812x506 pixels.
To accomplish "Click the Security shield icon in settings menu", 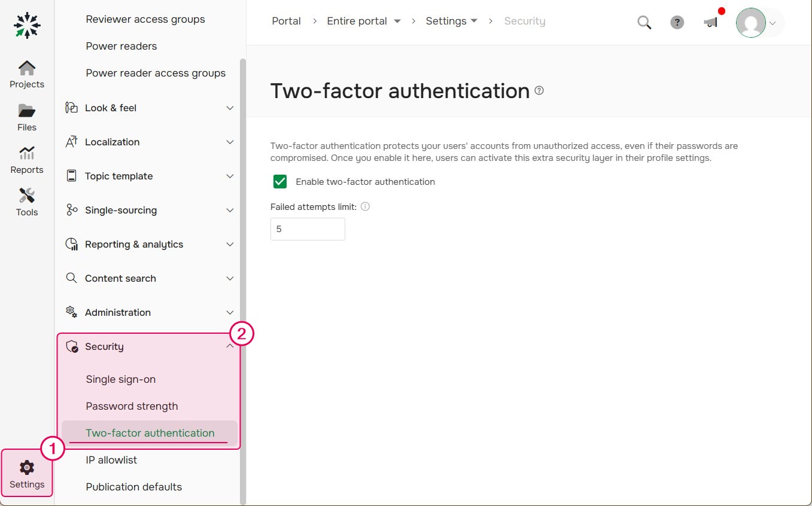I will click(72, 346).
